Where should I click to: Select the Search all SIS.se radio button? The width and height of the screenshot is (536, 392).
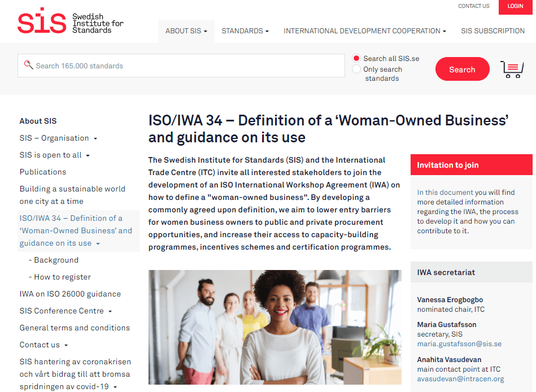tap(356, 58)
